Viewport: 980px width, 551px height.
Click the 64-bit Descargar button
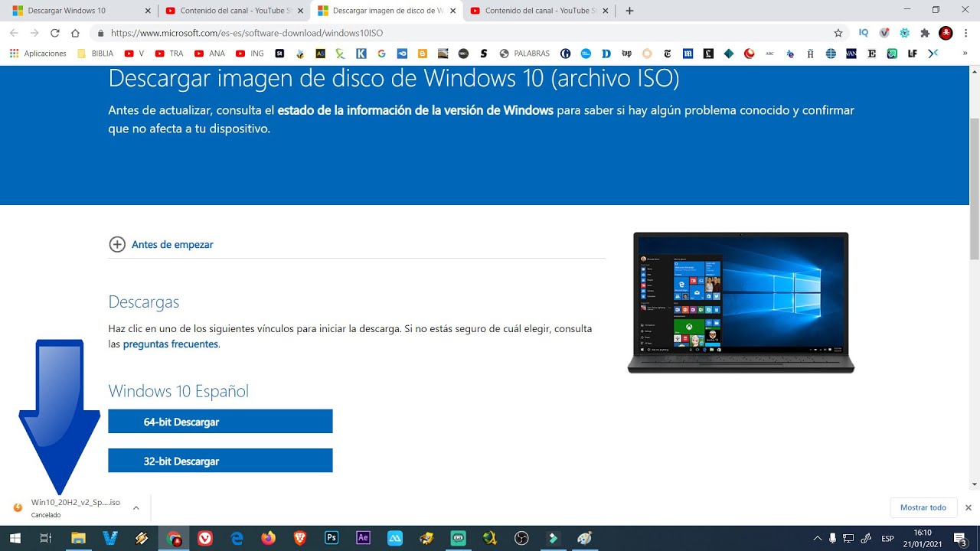pyautogui.click(x=220, y=422)
